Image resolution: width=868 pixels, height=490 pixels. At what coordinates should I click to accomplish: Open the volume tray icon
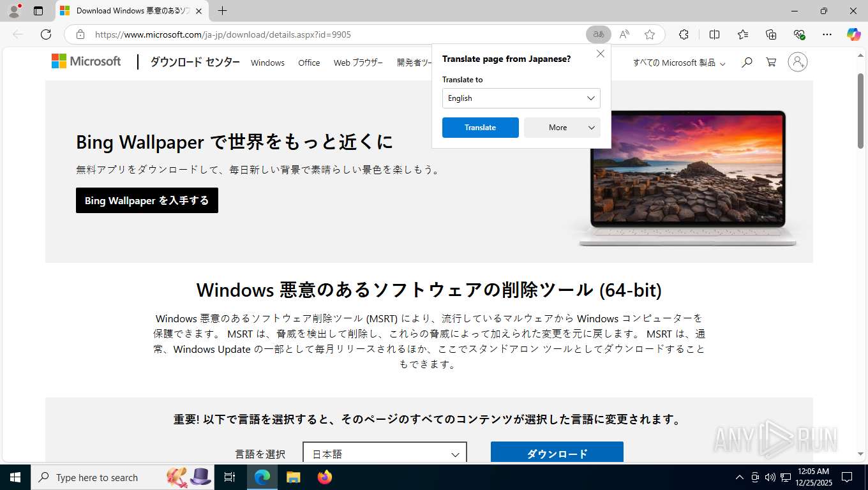770,477
